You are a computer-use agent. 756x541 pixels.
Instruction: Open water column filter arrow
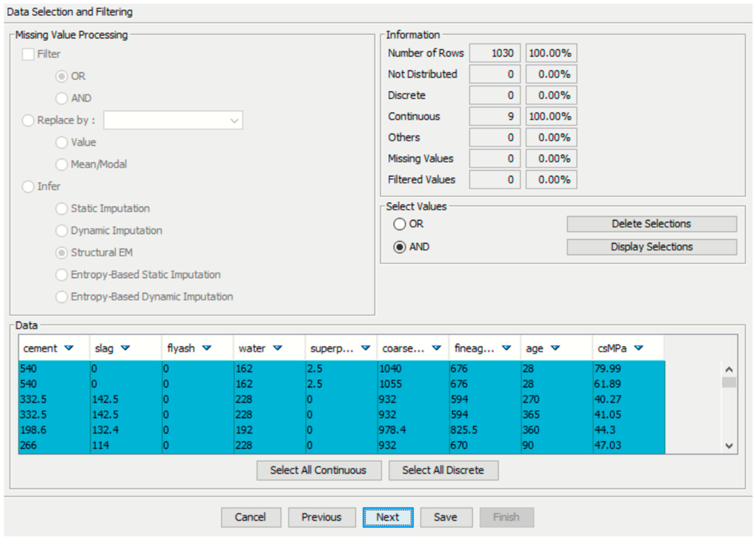[278, 348]
